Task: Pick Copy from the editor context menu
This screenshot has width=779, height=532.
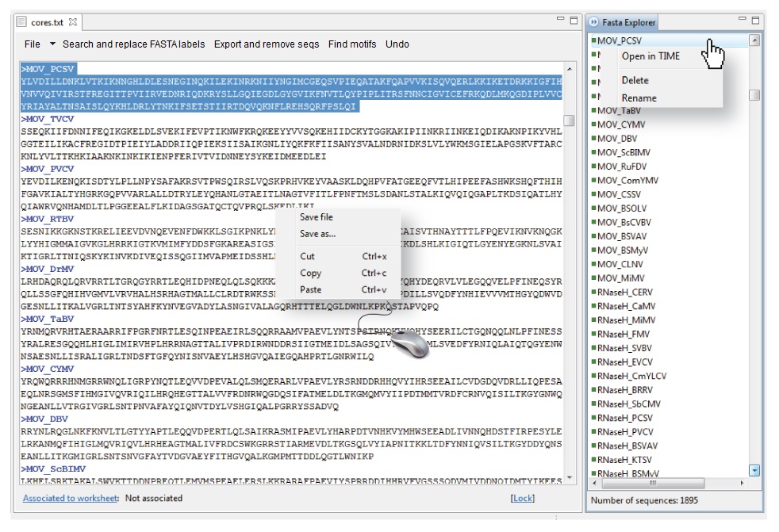Action: coord(310,273)
